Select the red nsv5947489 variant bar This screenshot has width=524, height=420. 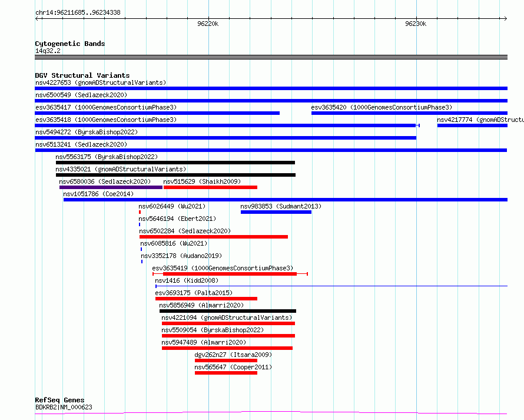click(x=227, y=348)
